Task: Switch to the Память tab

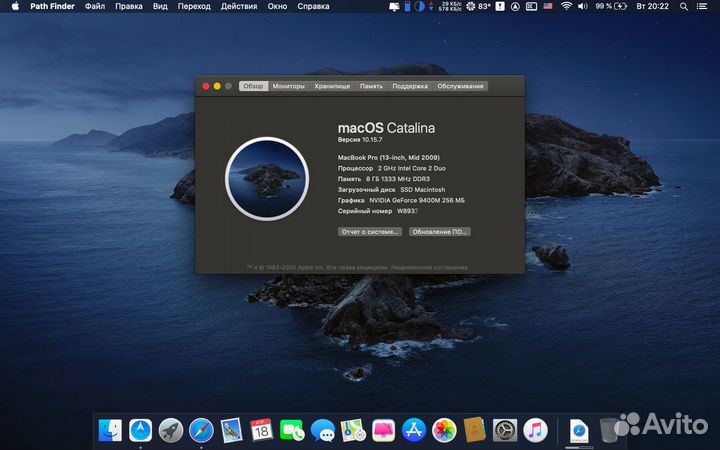Action: tap(371, 86)
